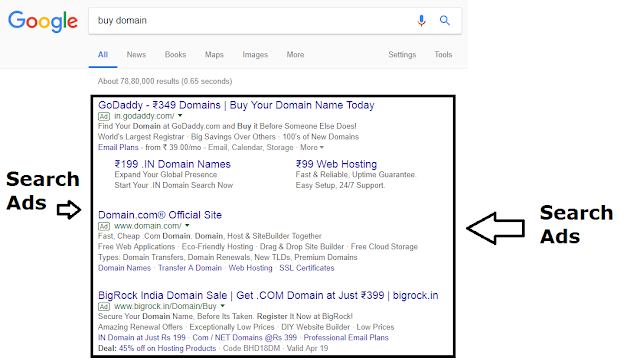Open the GoDaddy ₹349 Domains ad headline
The width and height of the screenshot is (640, 361).
pyautogui.click(x=236, y=105)
